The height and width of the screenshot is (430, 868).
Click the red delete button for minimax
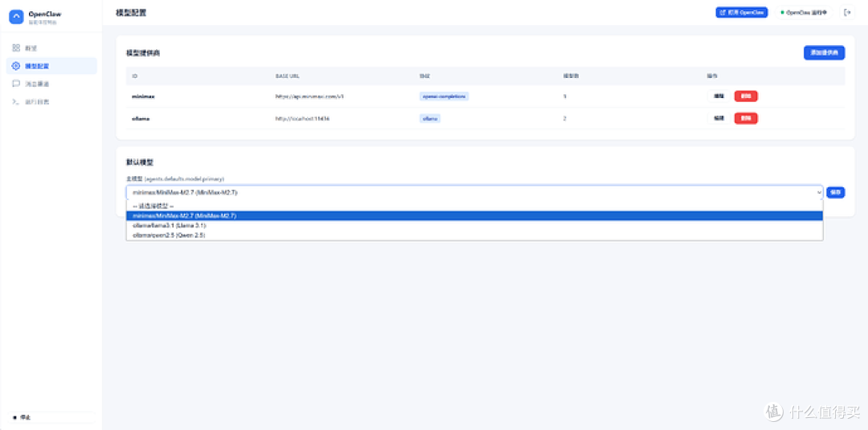746,96
